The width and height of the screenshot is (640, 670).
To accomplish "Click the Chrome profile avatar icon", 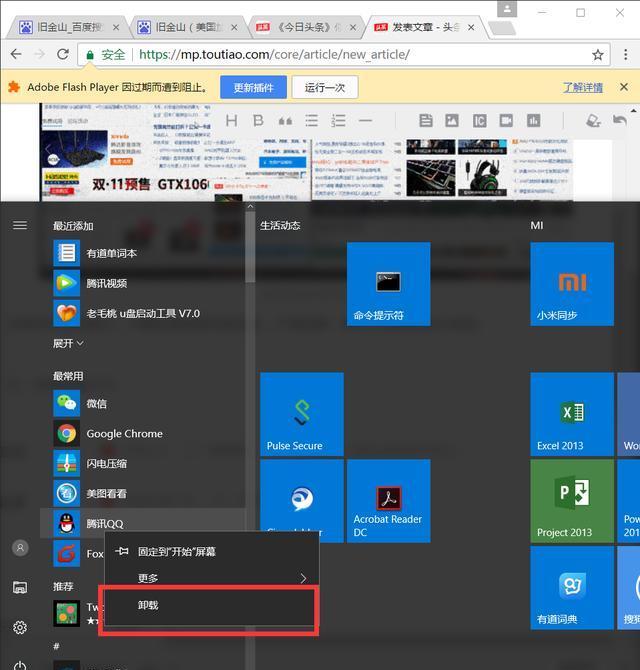I will tap(507, 9).
